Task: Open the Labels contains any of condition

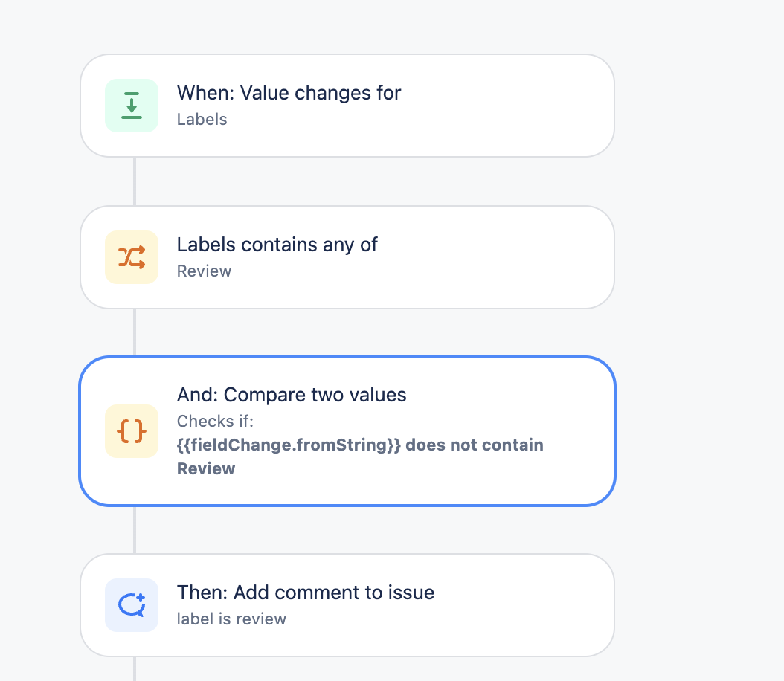Action: 347,256
